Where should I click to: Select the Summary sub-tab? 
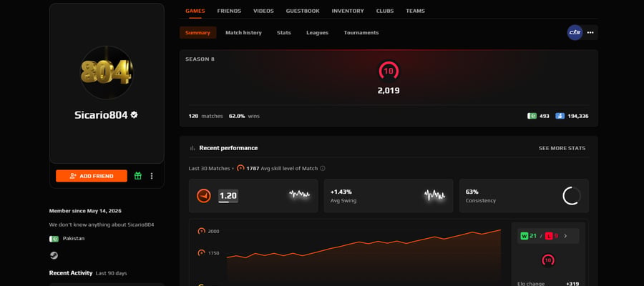[197, 32]
